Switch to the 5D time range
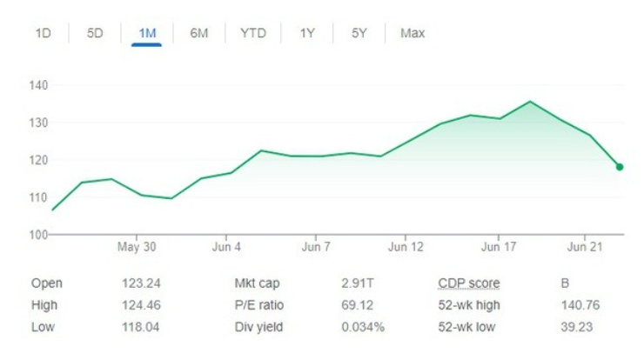Image resolution: width=644 pixels, height=353 pixels. 95,34
